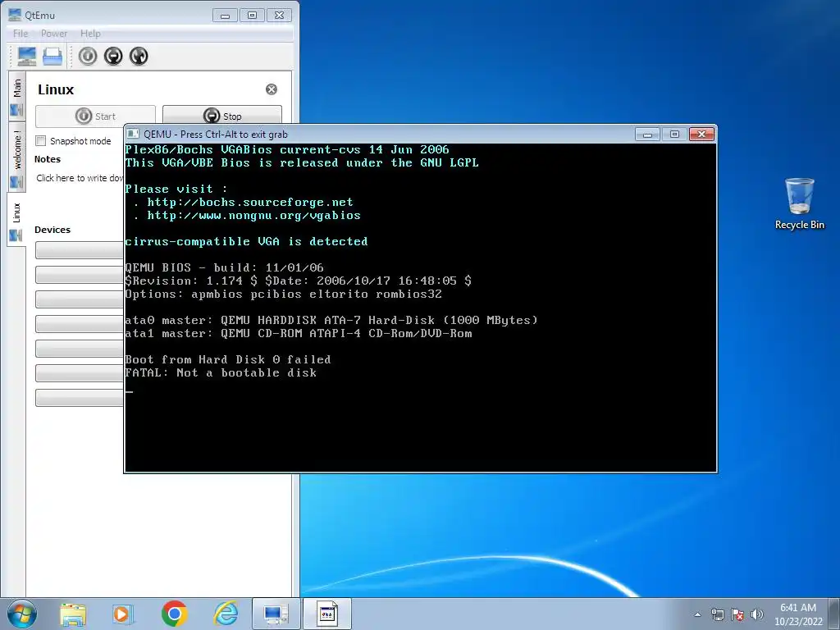This screenshot has width=840, height=630.
Task: Click the open machine toolbar icon
Action: click(x=52, y=57)
